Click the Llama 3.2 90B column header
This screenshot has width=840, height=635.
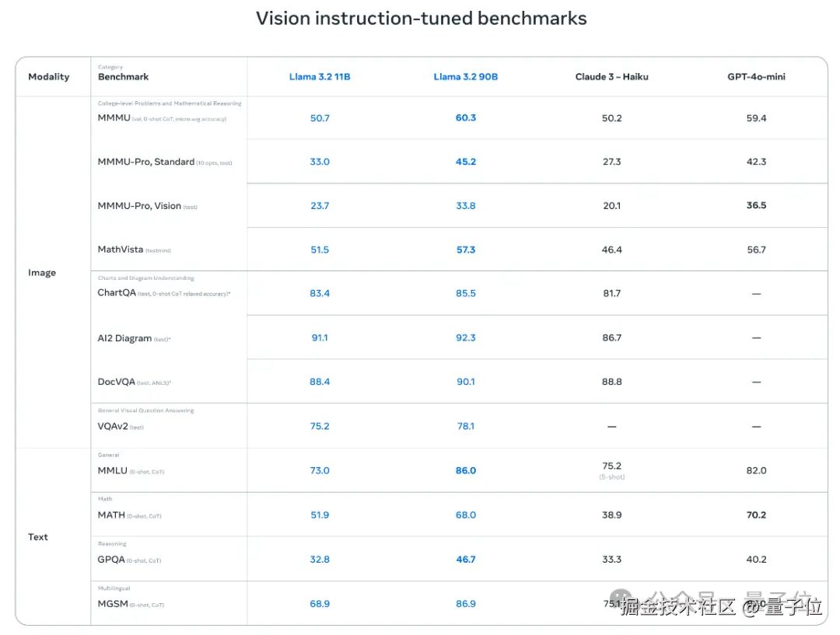(465, 77)
